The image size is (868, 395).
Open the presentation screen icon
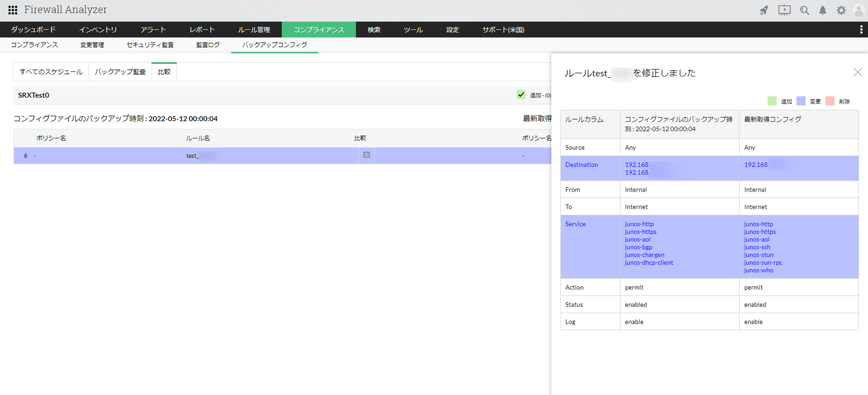tap(784, 11)
